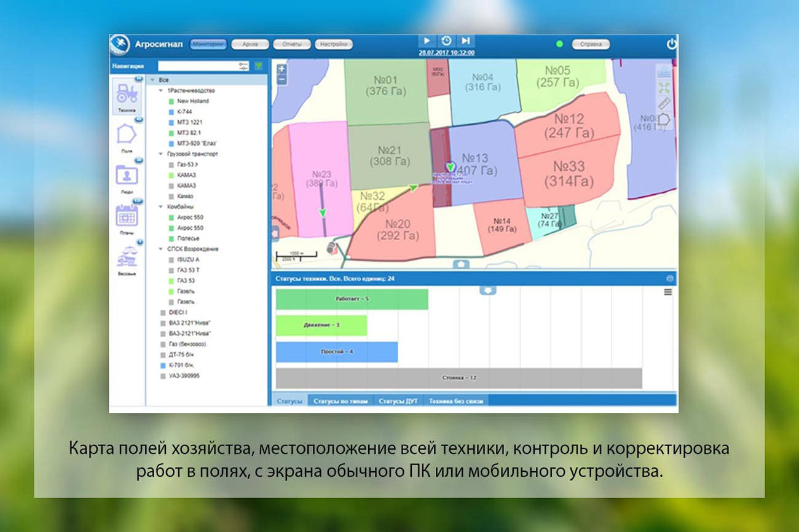Screen dimensions: 799x532
Task: Collapse the 1Растениеводство tree group
Action: (x=160, y=90)
